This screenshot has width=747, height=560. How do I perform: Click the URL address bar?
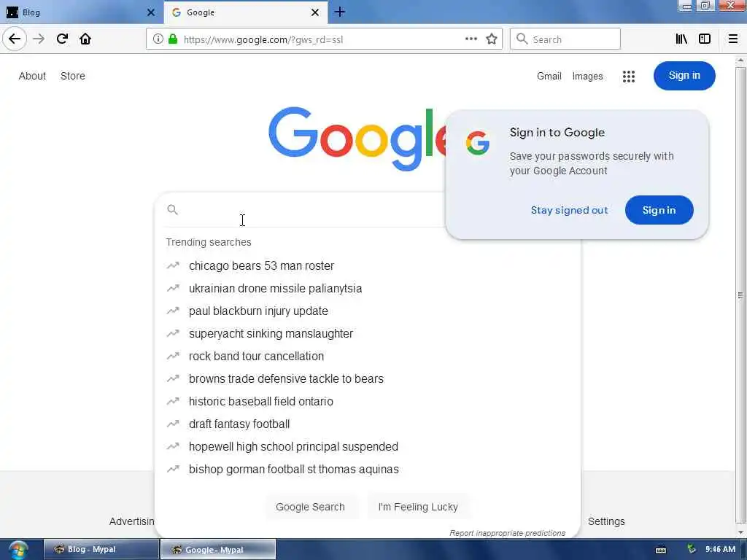coord(323,39)
